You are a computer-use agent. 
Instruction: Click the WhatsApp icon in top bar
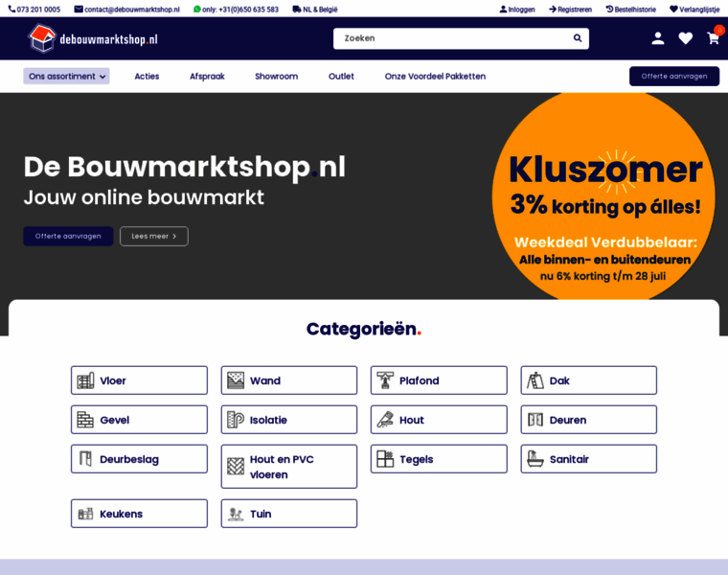click(197, 9)
